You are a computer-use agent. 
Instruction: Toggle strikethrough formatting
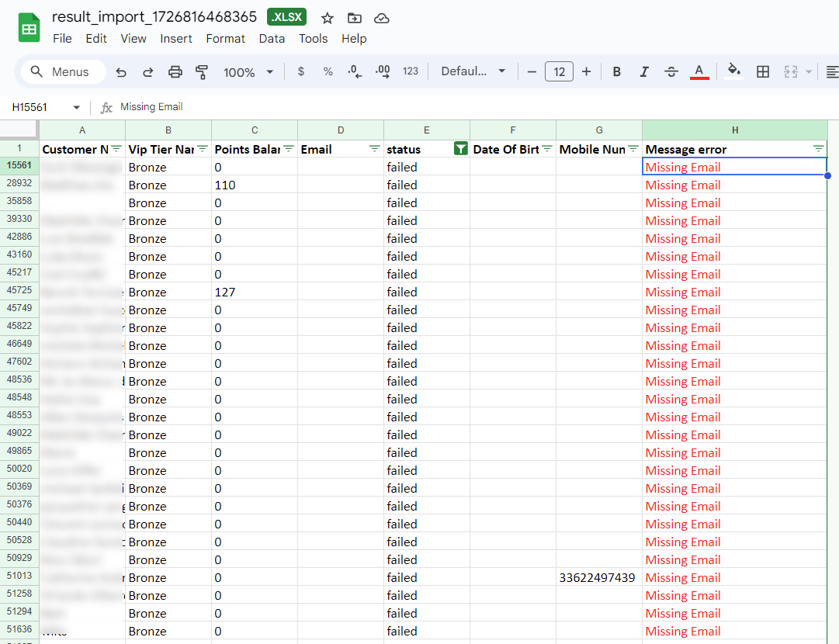(671, 72)
